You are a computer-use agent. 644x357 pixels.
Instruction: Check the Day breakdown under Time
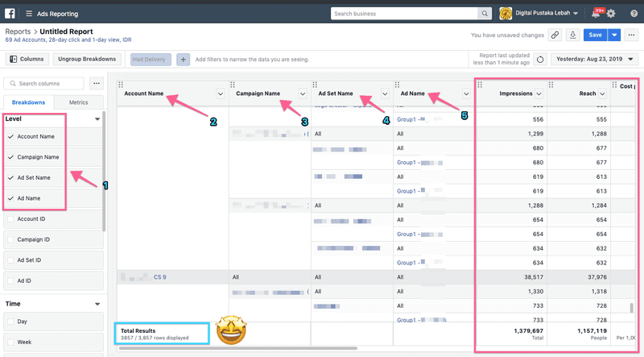(x=10, y=322)
